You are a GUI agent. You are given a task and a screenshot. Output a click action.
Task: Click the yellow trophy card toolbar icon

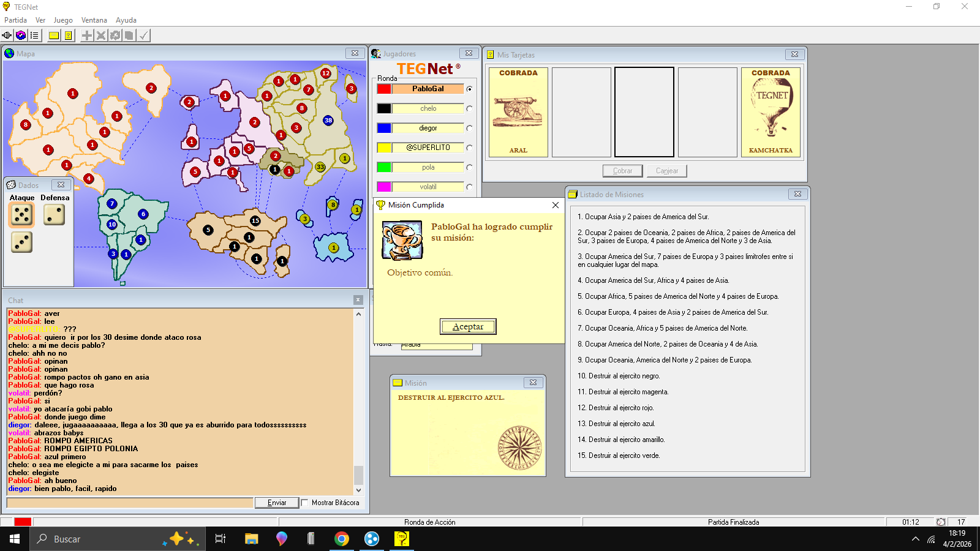[x=69, y=36]
